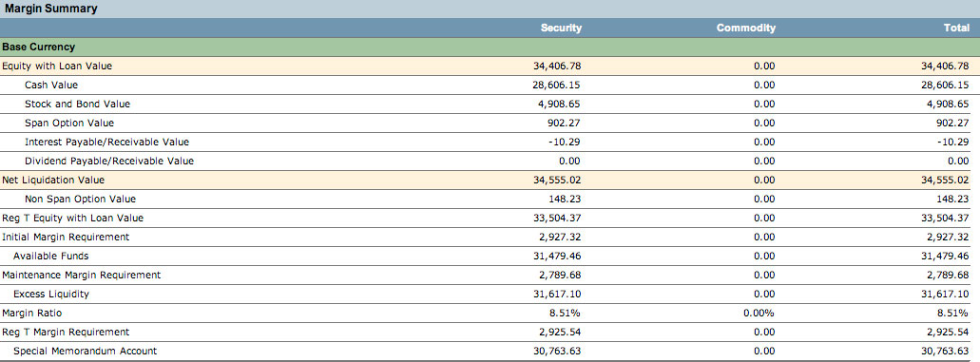The image size is (980, 362).
Task: Click the Maintenance Margin Requirement label
Action: [x=82, y=276]
